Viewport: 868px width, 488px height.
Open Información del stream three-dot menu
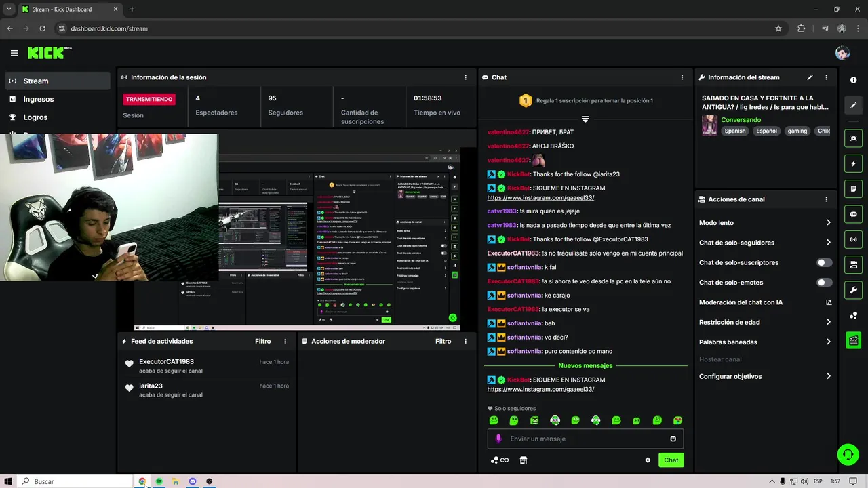tap(826, 77)
